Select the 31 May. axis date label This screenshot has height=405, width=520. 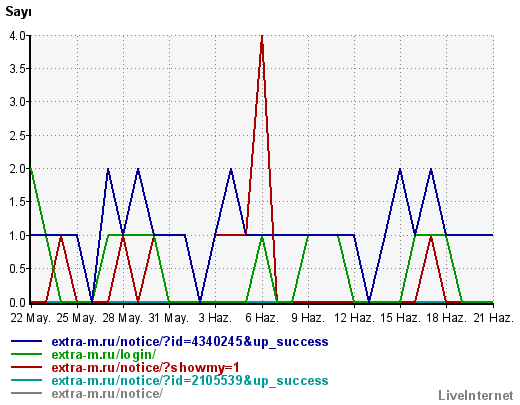[169, 318]
